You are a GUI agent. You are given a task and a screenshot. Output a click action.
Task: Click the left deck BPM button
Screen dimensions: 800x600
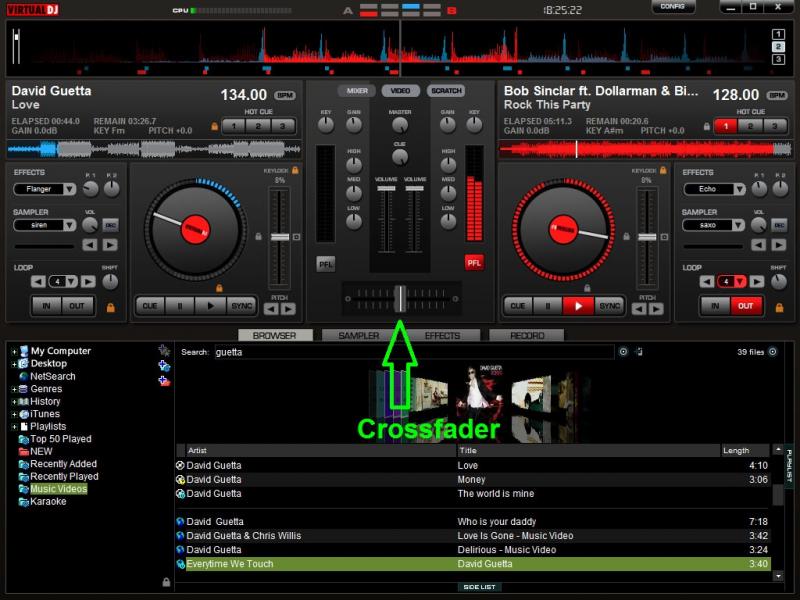pyautogui.click(x=285, y=95)
